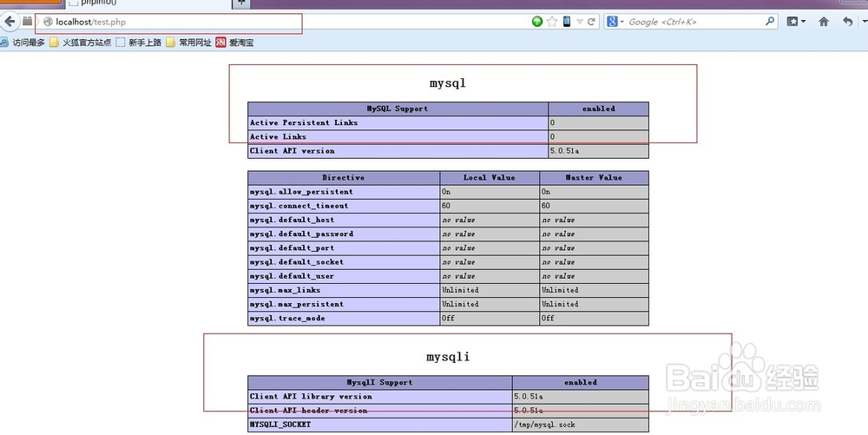Click the /tmp/mysql.sock value
The image size is (868, 435).
coord(545,425)
